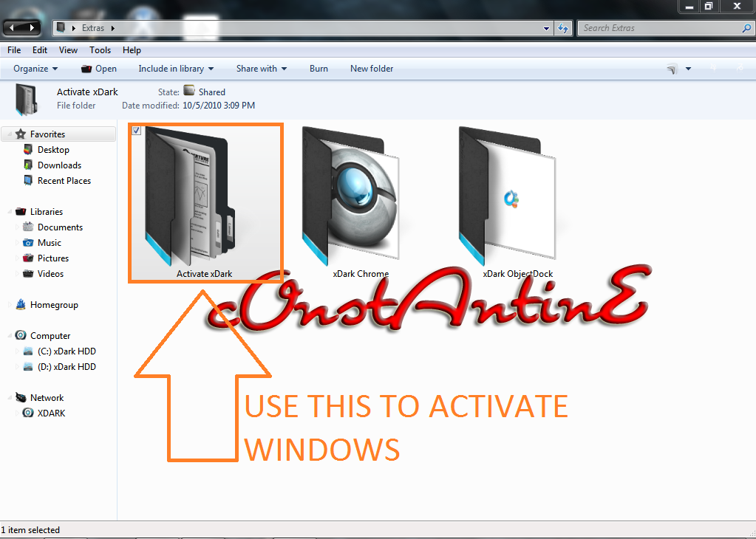Viewport: 756px width, 539px height.
Task: Open the view options dropdown arrow
Action: click(x=689, y=69)
